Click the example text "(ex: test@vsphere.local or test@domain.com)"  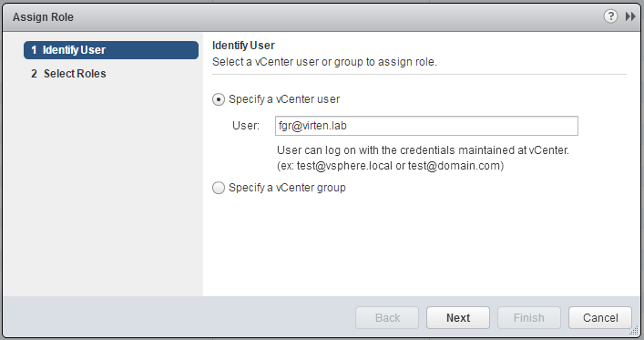point(390,166)
